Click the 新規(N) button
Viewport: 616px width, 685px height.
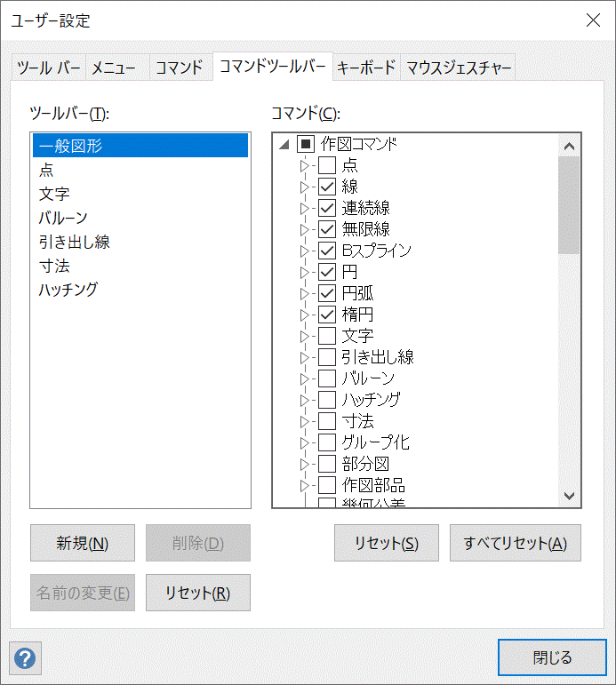82,544
